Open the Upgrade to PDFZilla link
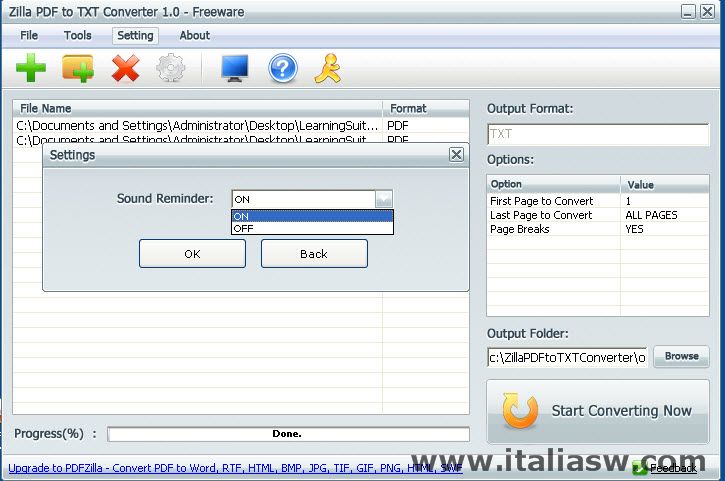This screenshot has height=481, width=725. pyautogui.click(x=235, y=468)
